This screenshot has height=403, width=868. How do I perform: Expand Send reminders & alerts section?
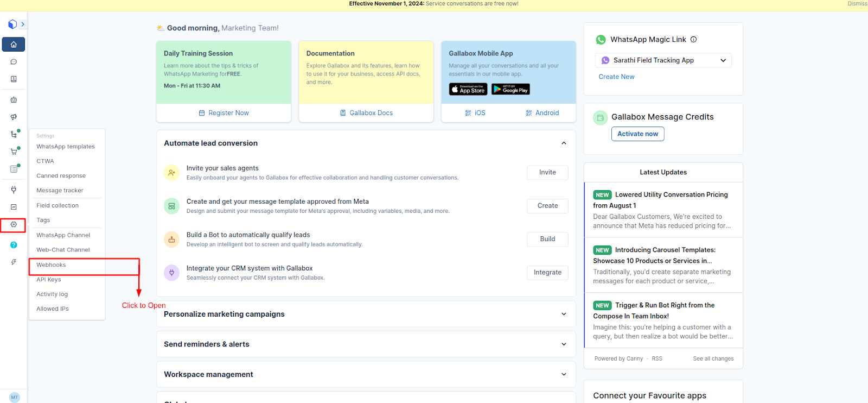pyautogui.click(x=366, y=344)
